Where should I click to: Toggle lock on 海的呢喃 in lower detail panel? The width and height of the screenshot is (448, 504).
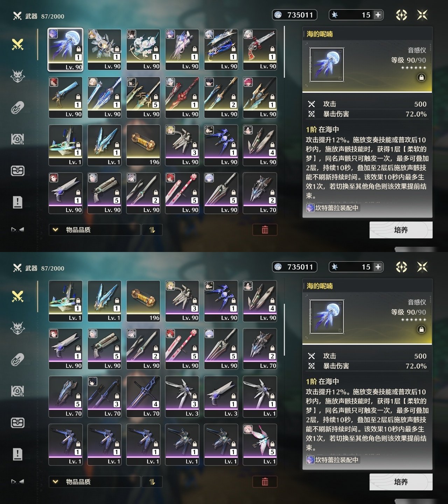[421, 329]
